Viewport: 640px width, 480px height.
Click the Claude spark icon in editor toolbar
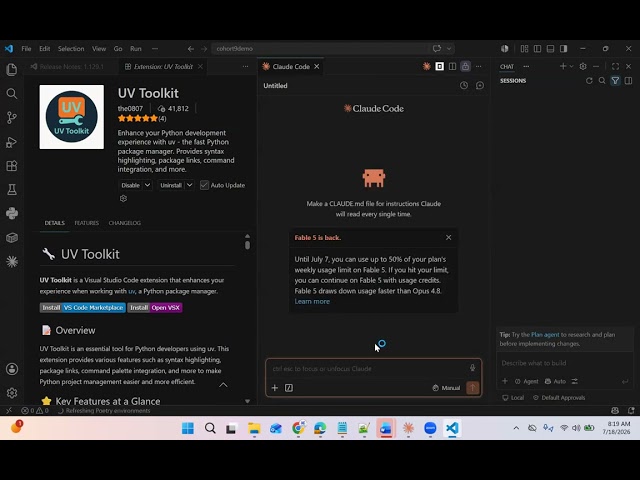[427, 66]
